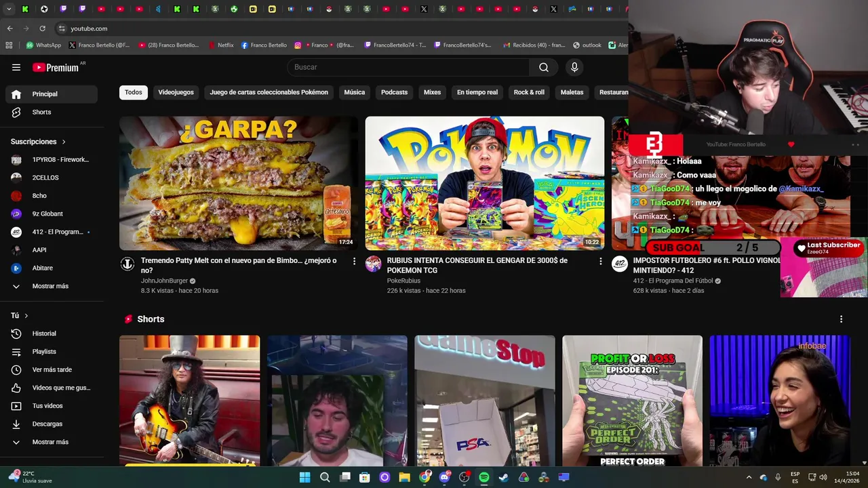The height and width of the screenshot is (488, 868).
Task: Expand Suscripciones section chevron
Action: pos(64,142)
